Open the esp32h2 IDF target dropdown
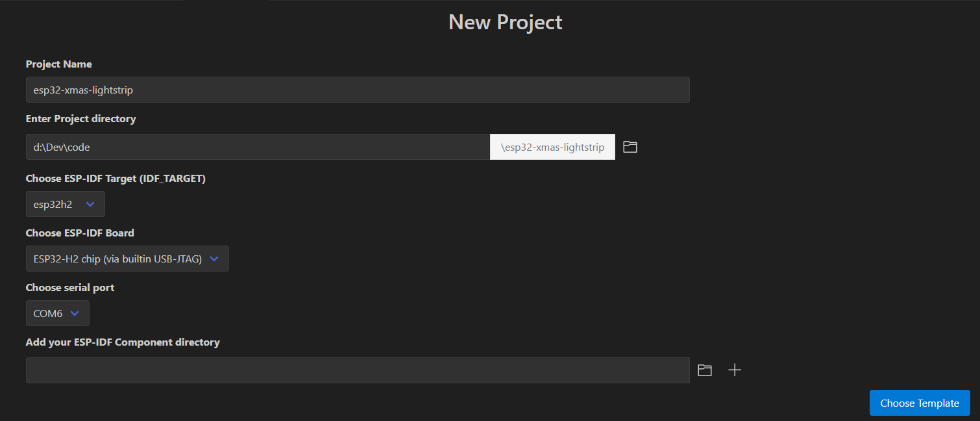This screenshot has width=980, height=421. coord(65,204)
